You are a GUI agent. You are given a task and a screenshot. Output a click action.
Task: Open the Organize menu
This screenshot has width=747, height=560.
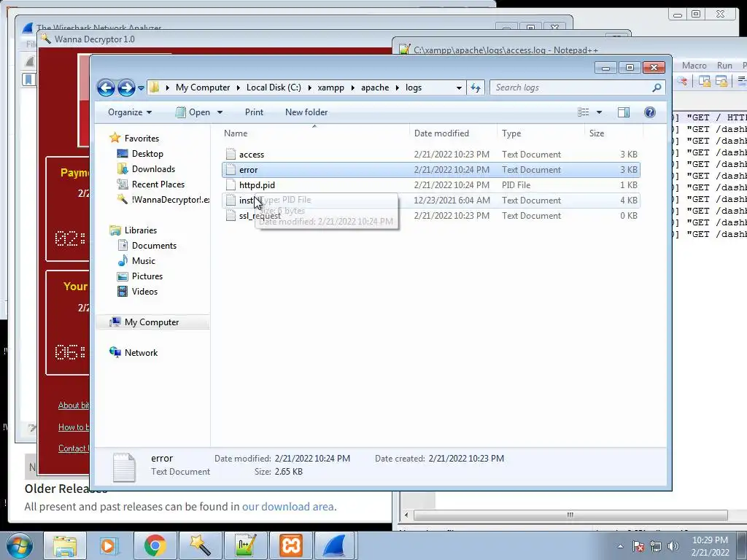[x=130, y=112]
